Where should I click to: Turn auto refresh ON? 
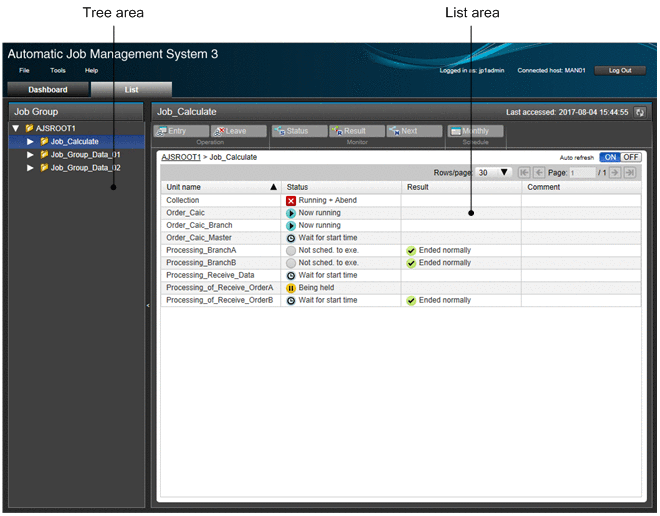[609, 157]
